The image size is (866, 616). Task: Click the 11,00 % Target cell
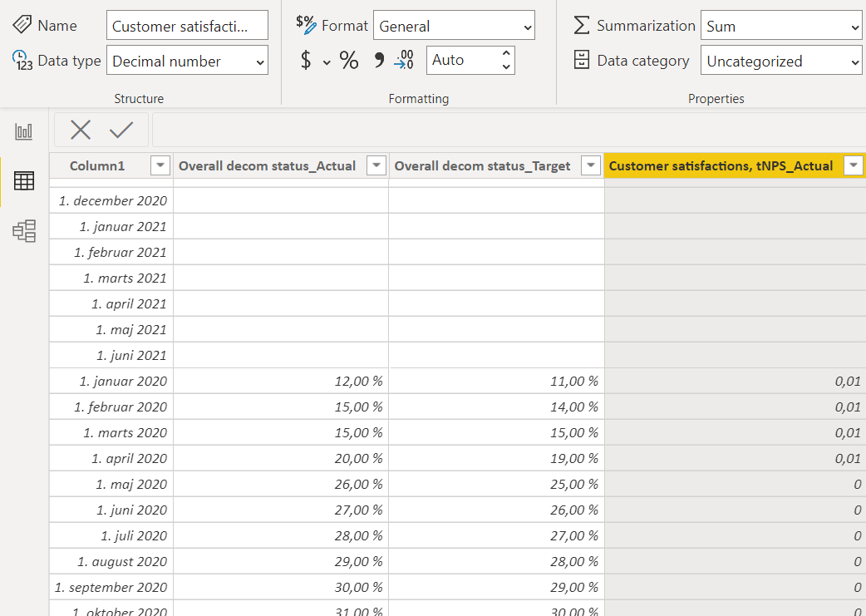click(496, 382)
